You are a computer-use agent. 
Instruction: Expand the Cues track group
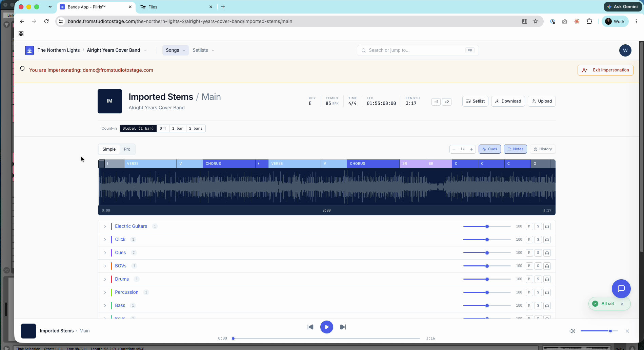tap(105, 253)
